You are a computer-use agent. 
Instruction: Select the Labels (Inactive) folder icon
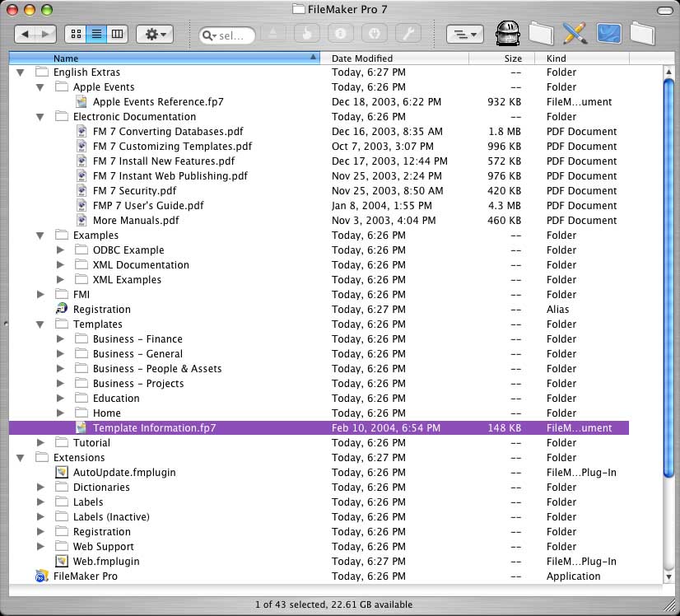pyautogui.click(x=62, y=516)
